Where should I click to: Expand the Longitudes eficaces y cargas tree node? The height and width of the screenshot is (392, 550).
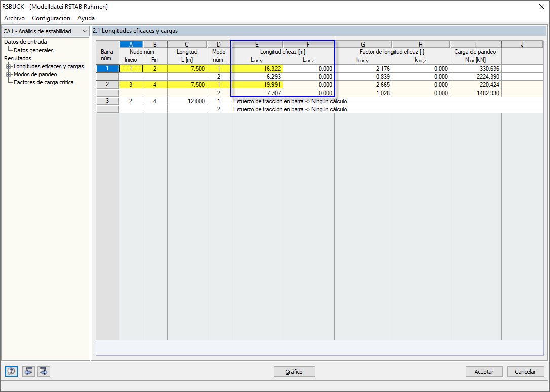tap(8, 66)
